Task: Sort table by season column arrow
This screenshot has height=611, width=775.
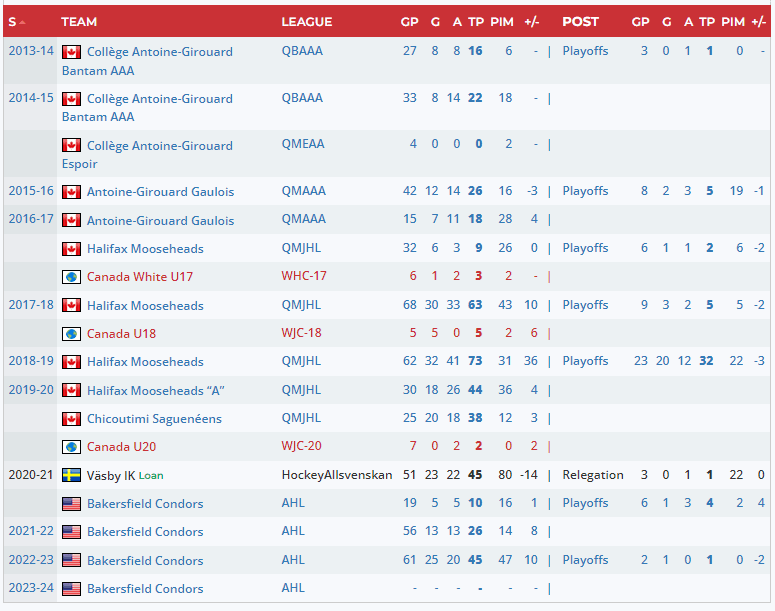Action: [22, 22]
